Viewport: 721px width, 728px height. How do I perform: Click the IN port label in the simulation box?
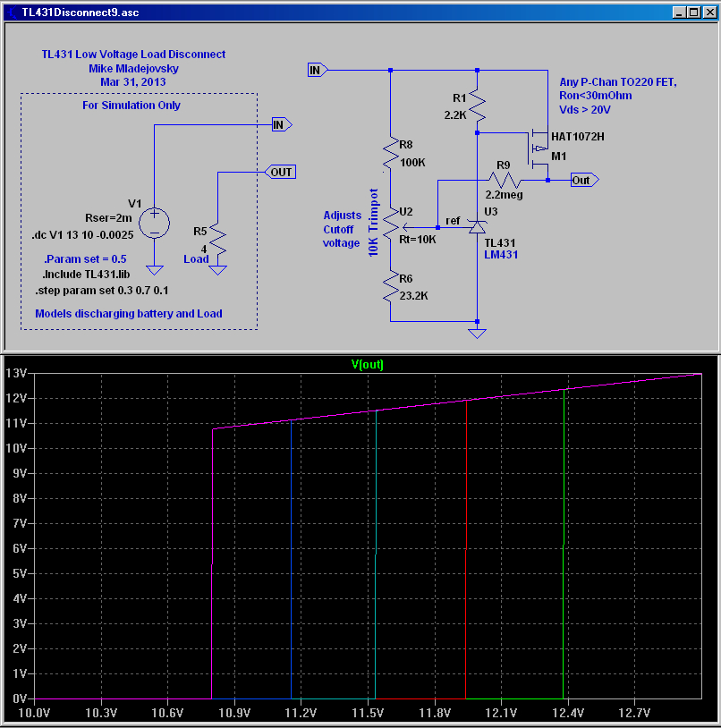pos(282,125)
